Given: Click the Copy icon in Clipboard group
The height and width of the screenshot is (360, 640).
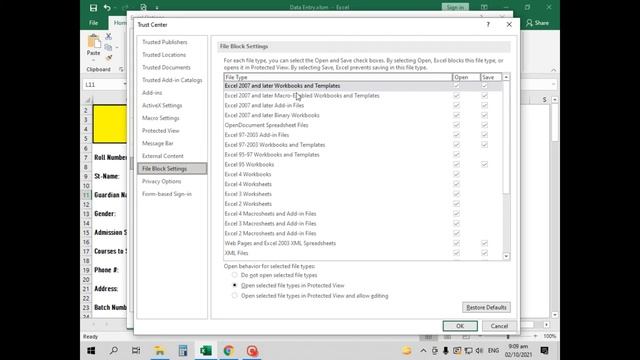Looking at the screenshot, I should [x=108, y=47].
